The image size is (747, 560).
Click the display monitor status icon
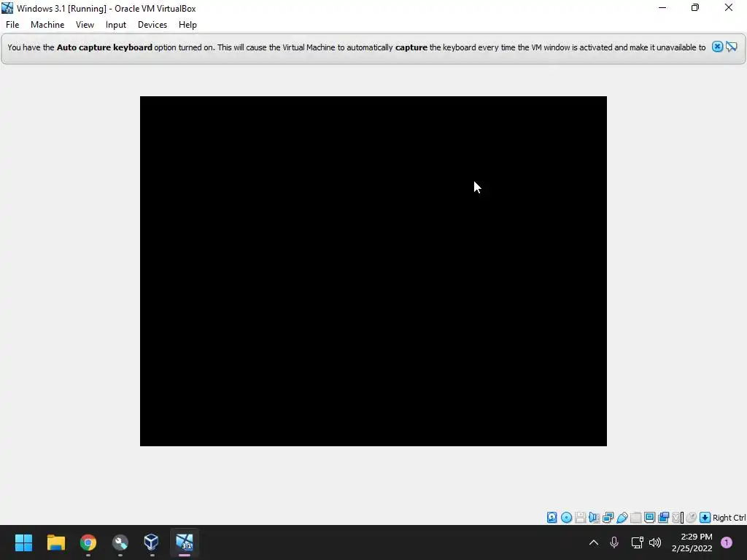(649, 518)
